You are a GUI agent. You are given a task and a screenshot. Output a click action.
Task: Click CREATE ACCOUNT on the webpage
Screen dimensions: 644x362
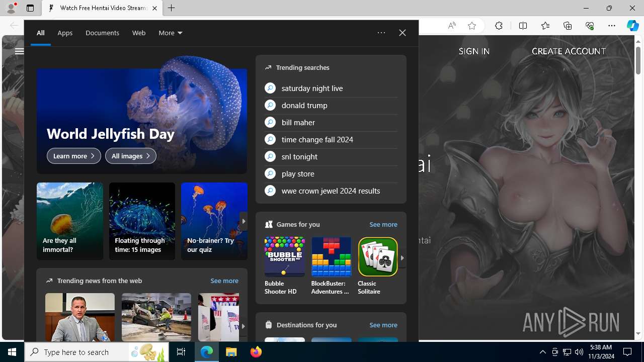pos(569,51)
